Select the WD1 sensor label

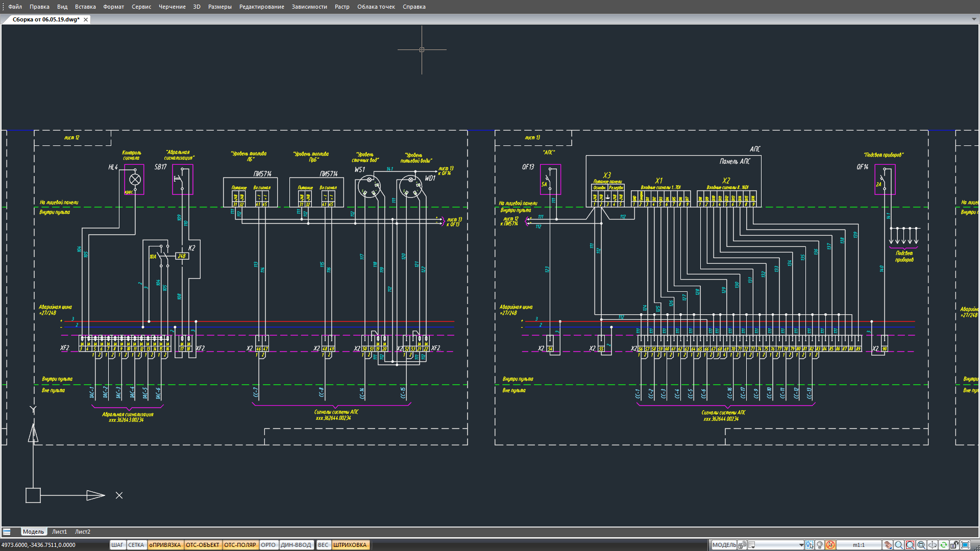(x=430, y=178)
